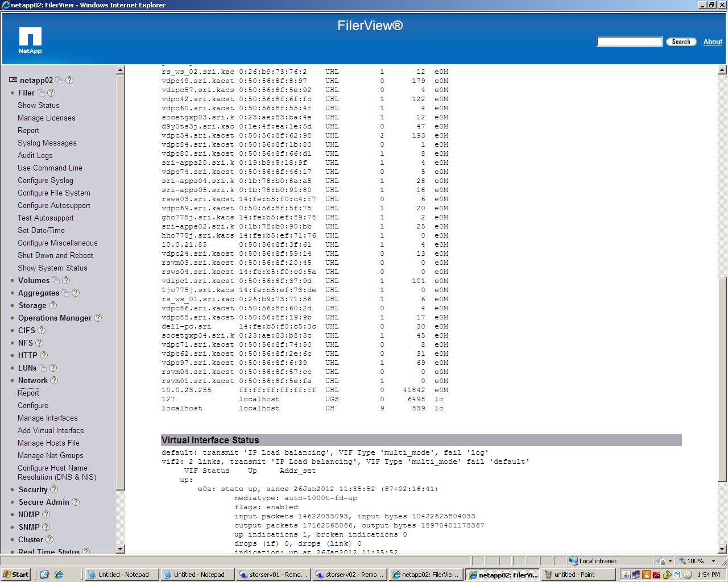Click host entry vdpc49.sri.kacst
The height and width of the screenshot is (582, 728).
click(198, 81)
